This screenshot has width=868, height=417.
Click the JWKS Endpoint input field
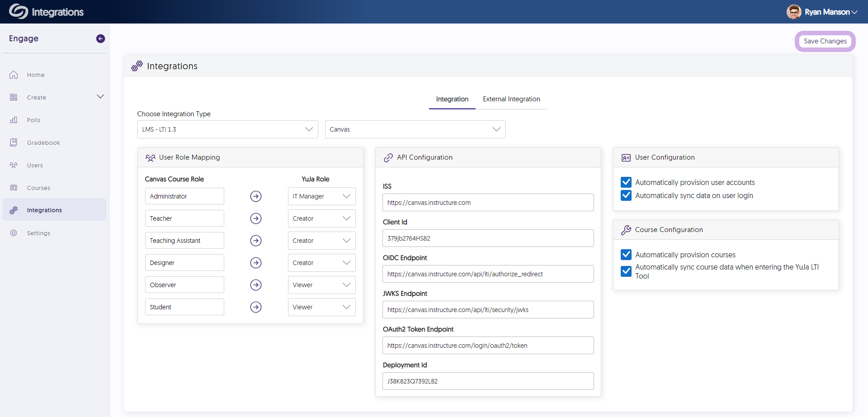point(488,310)
